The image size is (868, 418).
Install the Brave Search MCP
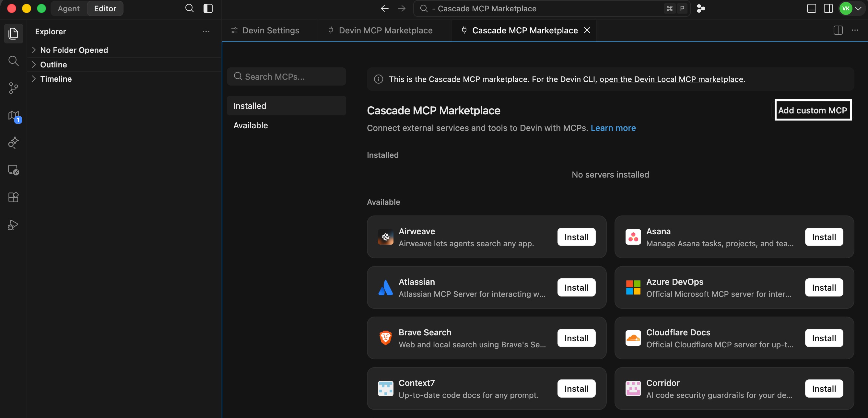click(x=576, y=338)
